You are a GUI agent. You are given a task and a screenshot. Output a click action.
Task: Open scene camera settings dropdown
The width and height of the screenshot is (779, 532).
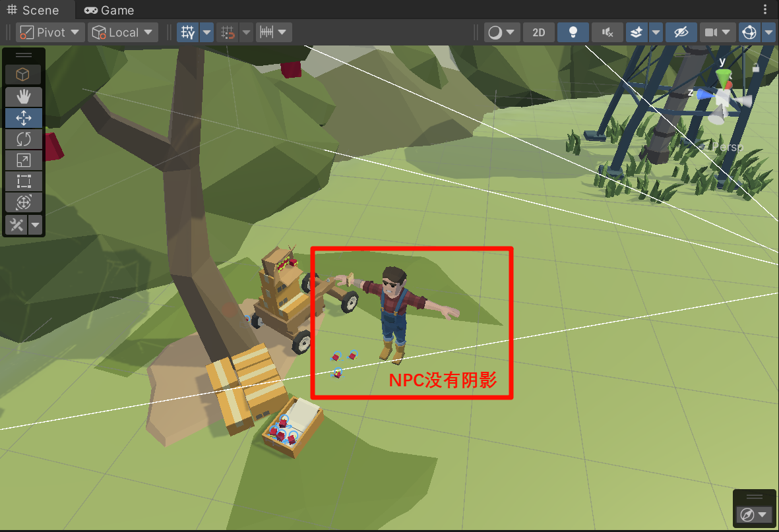tap(718, 32)
